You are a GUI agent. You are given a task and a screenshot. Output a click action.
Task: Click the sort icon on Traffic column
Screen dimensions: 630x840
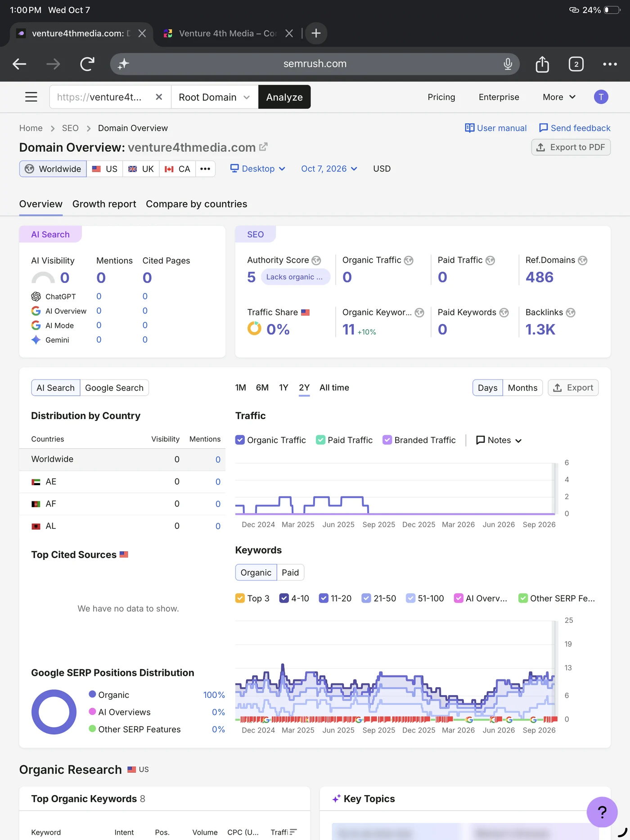(x=293, y=832)
